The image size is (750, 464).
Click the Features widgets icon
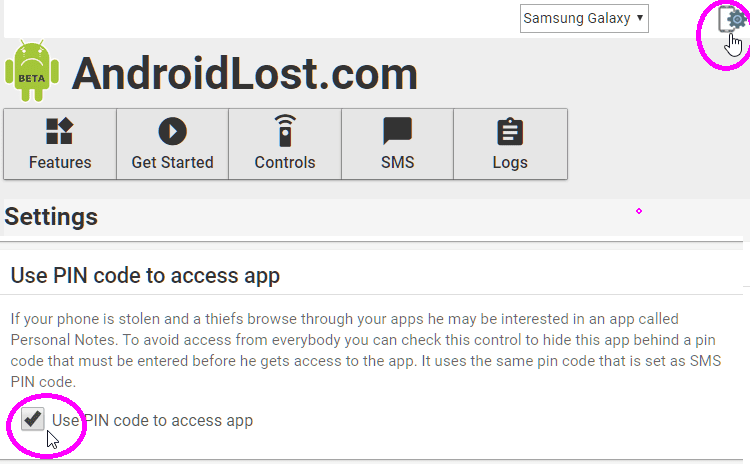pyautogui.click(x=59, y=131)
